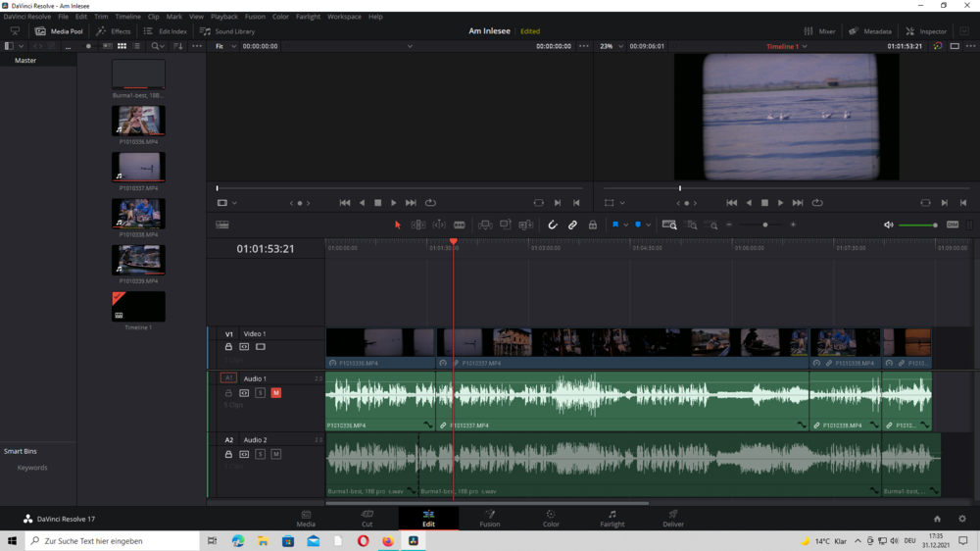The image size is (980, 551).
Task: Toggle the Linked Selection chain icon
Action: (x=572, y=225)
